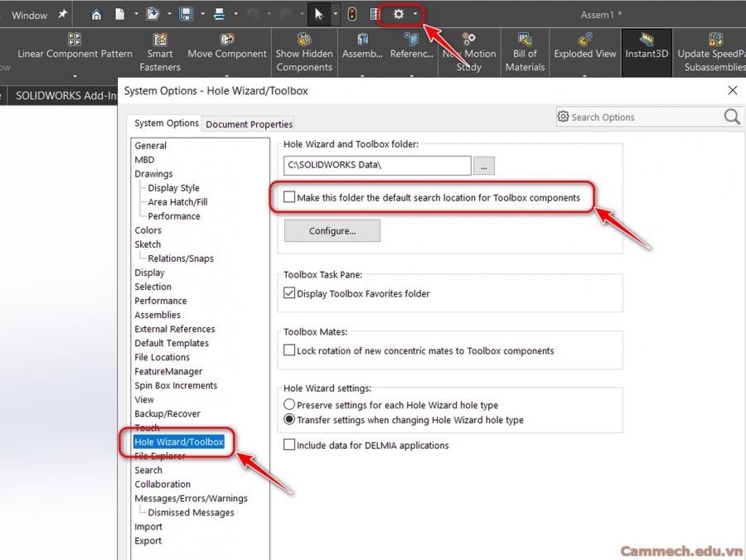Viewport: 746px width, 560px height.
Task: Select Backup/Recover in options list
Action: pos(167,413)
